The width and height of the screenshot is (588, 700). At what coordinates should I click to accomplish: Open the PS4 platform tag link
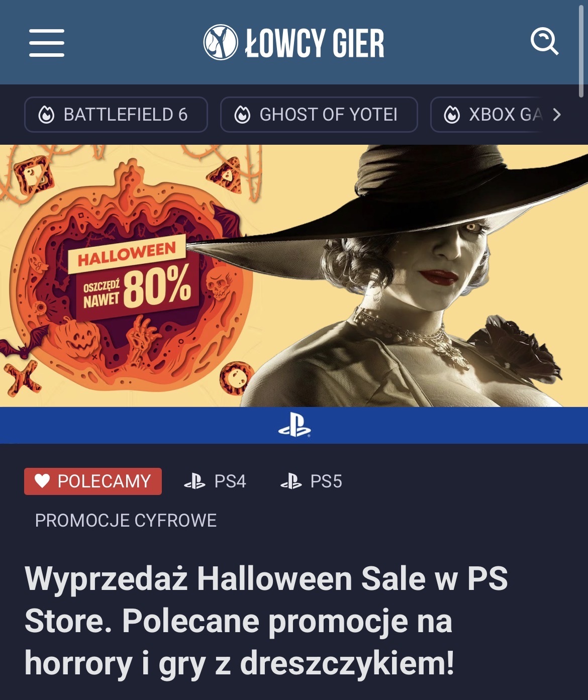pos(215,481)
